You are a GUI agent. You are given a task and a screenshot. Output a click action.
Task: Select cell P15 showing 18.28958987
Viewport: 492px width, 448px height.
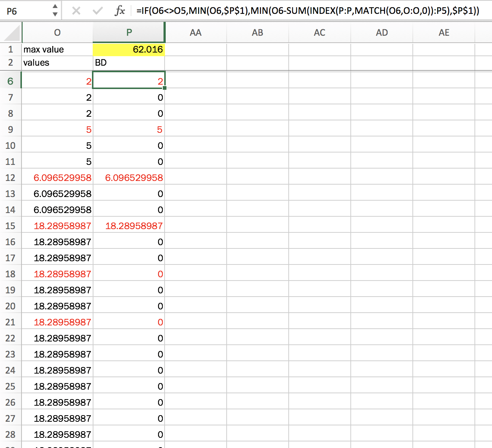coord(128,225)
